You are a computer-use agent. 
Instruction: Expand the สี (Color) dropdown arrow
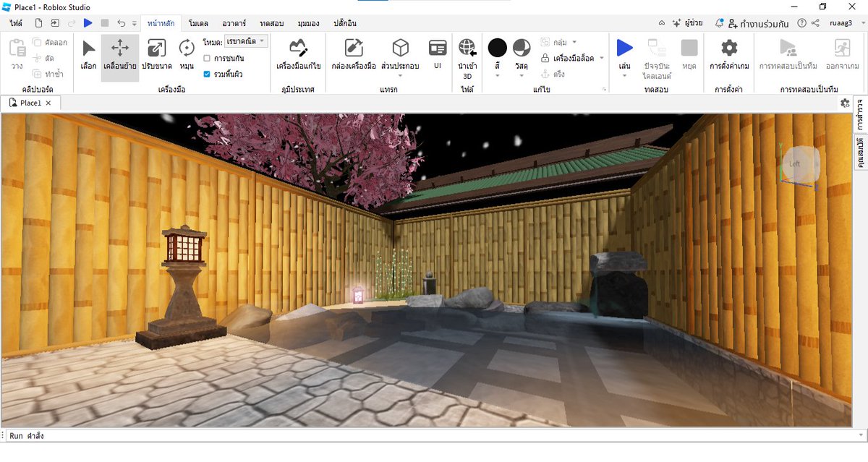[x=497, y=75]
